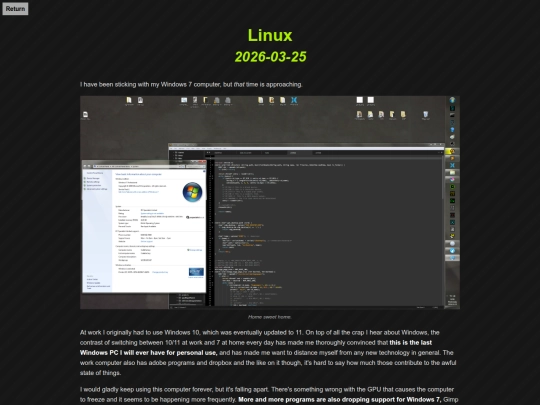This screenshot has width=540, height=405.
Task: Click the "Linux" page heading
Action: (x=270, y=35)
